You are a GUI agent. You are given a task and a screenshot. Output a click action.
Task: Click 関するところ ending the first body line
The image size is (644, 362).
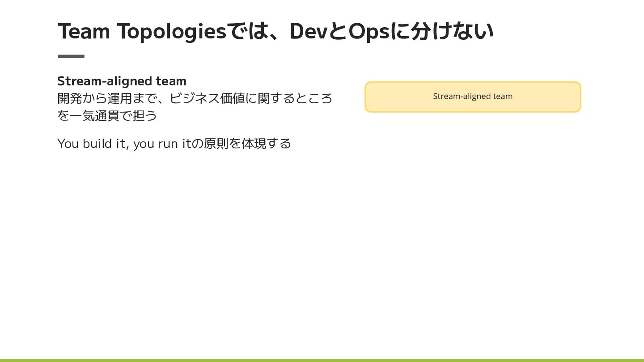295,98
